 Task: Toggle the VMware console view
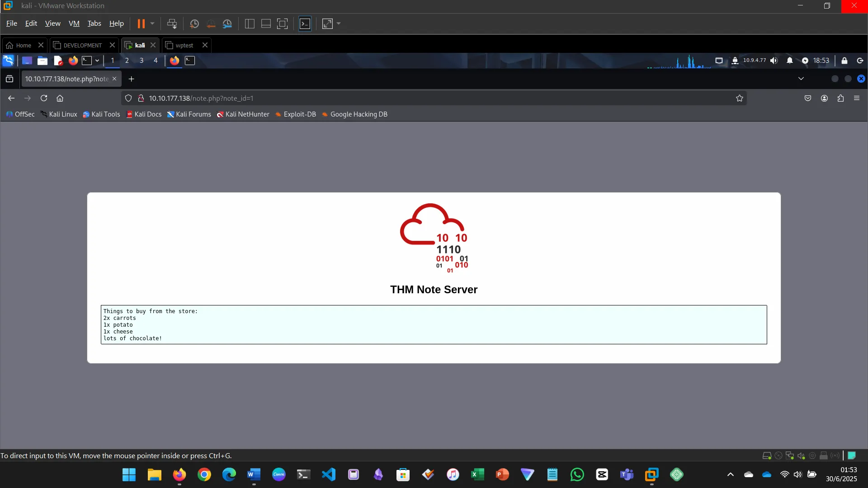pos(305,23)
